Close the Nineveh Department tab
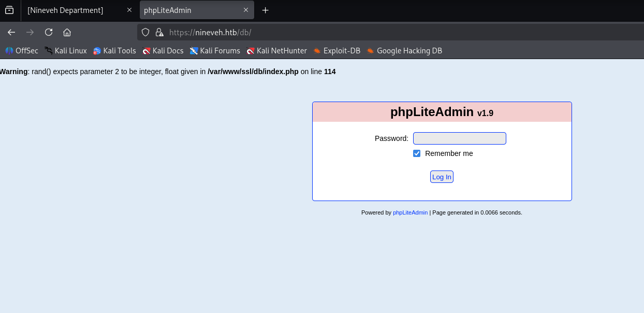This screenshot has width=644, height=313. click(x=129, y=10)
